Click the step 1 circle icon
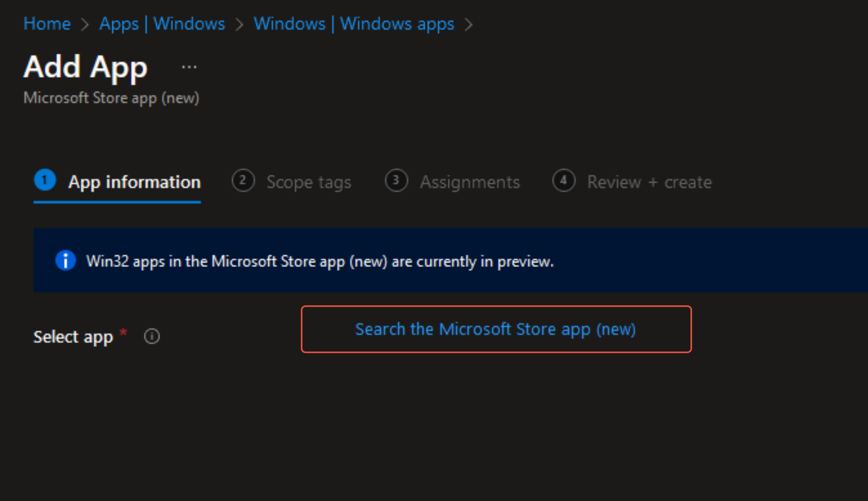The height and width of the screenshot is (501, 868). point(45,180)
